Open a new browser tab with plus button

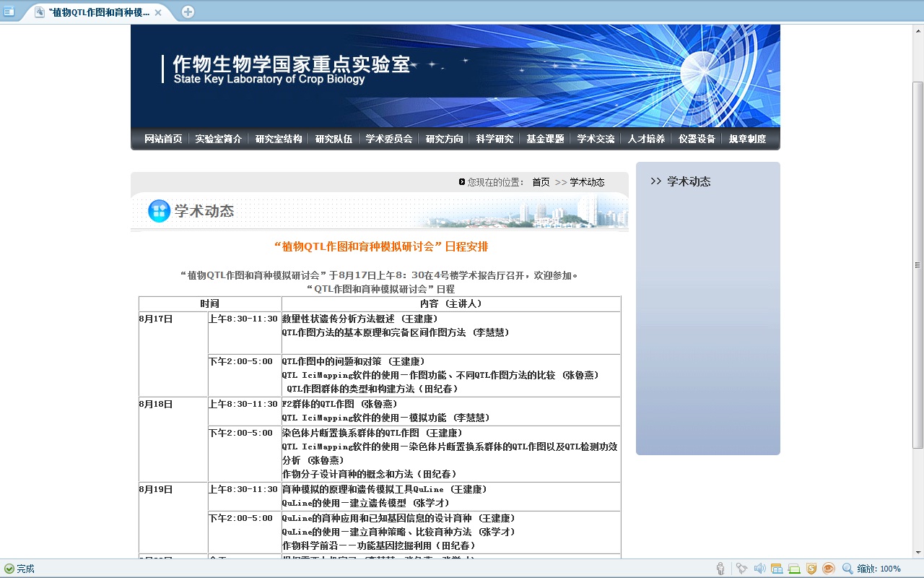pyautogui.click(x=188, y=12)
